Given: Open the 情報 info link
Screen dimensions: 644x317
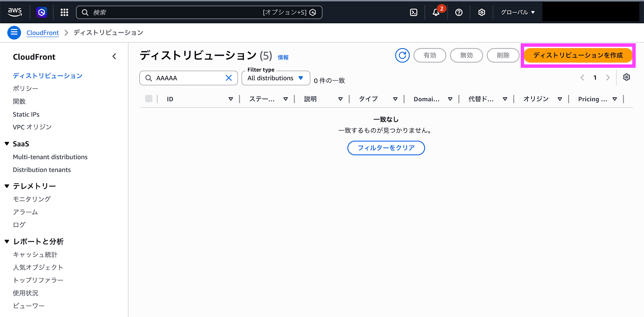Looking at the screenshot, I should click(x=283, y=57).
